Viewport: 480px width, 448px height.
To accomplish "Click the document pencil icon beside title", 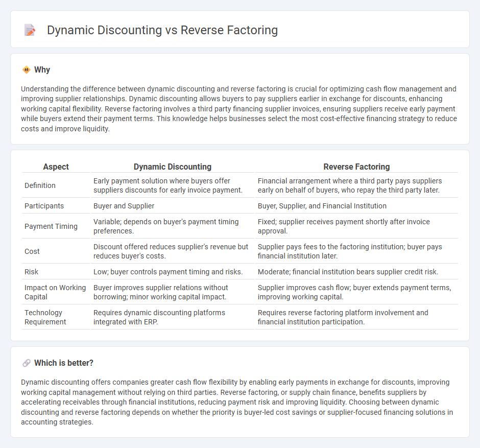I will [30, 30].
